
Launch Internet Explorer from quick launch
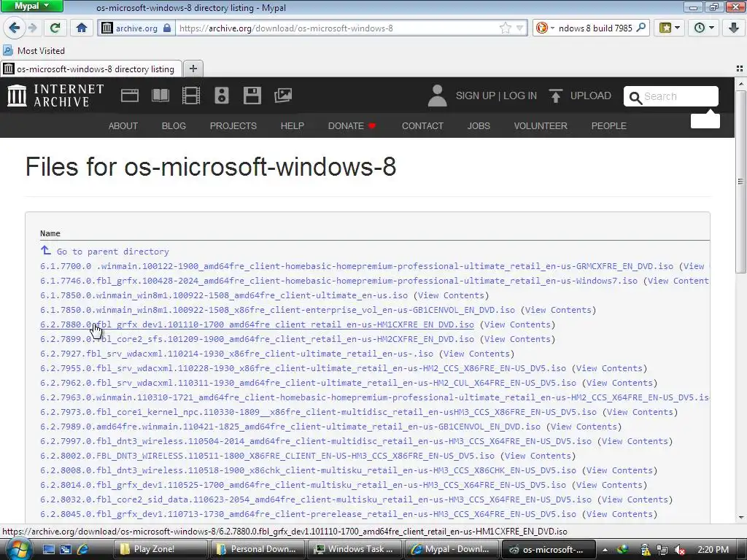82,549
